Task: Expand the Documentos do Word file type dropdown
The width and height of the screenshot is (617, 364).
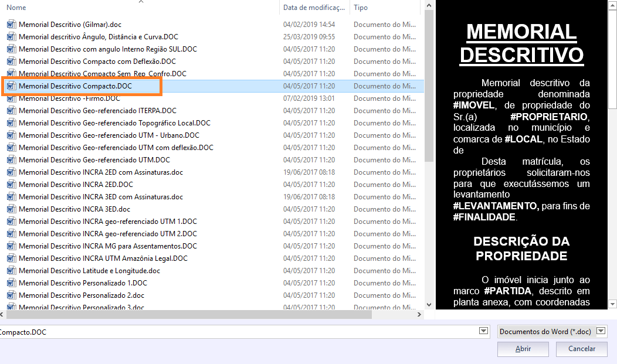Action: 601,331
